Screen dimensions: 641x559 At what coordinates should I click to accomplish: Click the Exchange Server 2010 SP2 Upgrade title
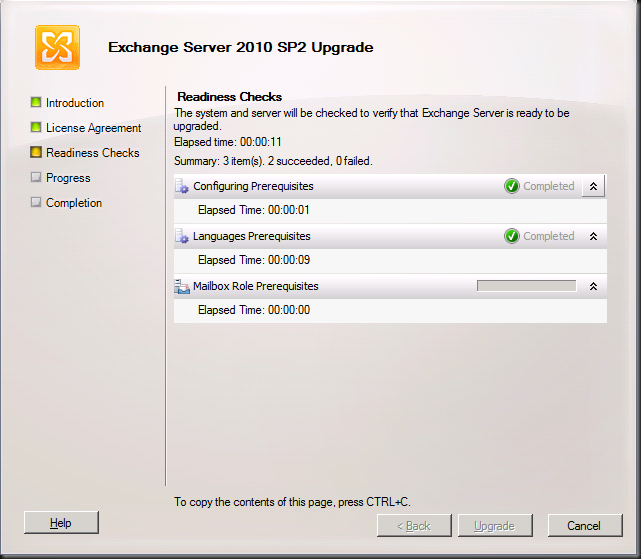pyautogui.click(x=240, y=47)
